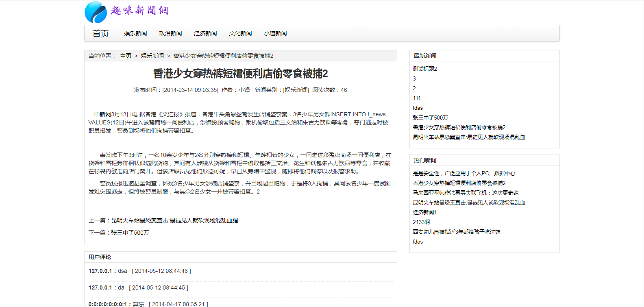This screenshot has height=307, width=644.
Task: Click 是是安全性 hot news link
Action: pos(464,173)
